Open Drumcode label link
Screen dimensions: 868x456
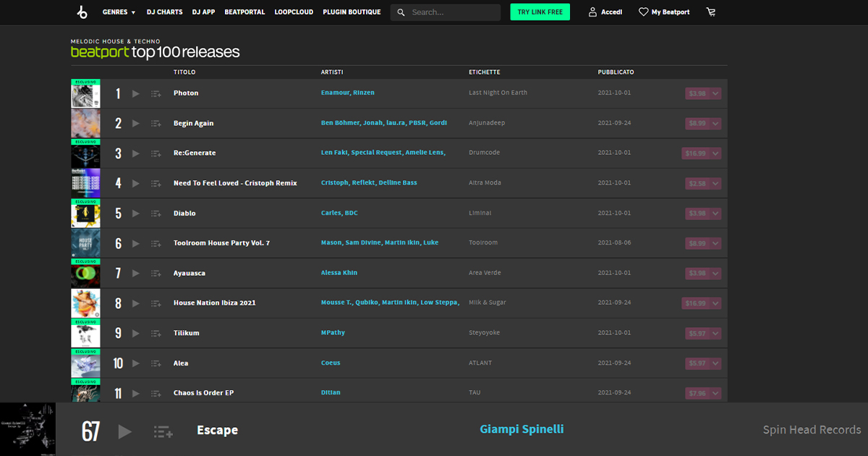(x=484, y=153)
